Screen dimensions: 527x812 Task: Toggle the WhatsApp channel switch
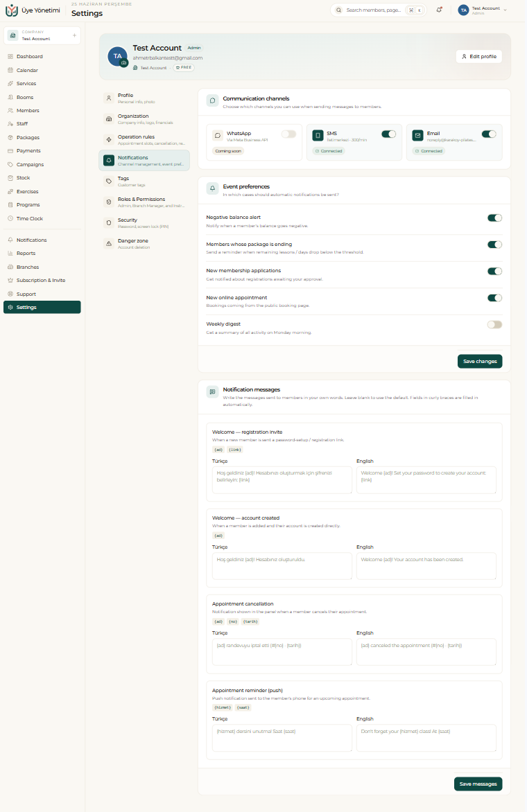point(288,134)
